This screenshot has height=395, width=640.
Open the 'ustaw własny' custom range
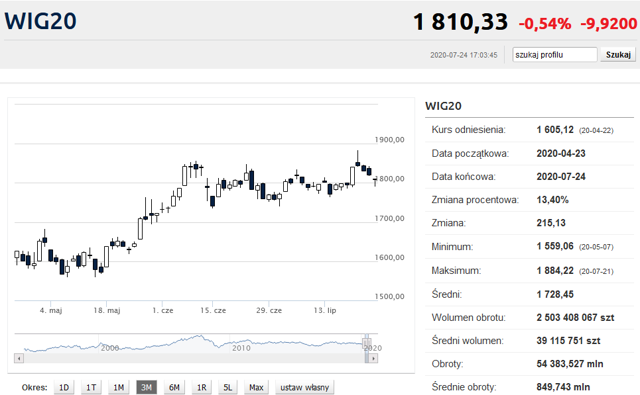point(304,387)
